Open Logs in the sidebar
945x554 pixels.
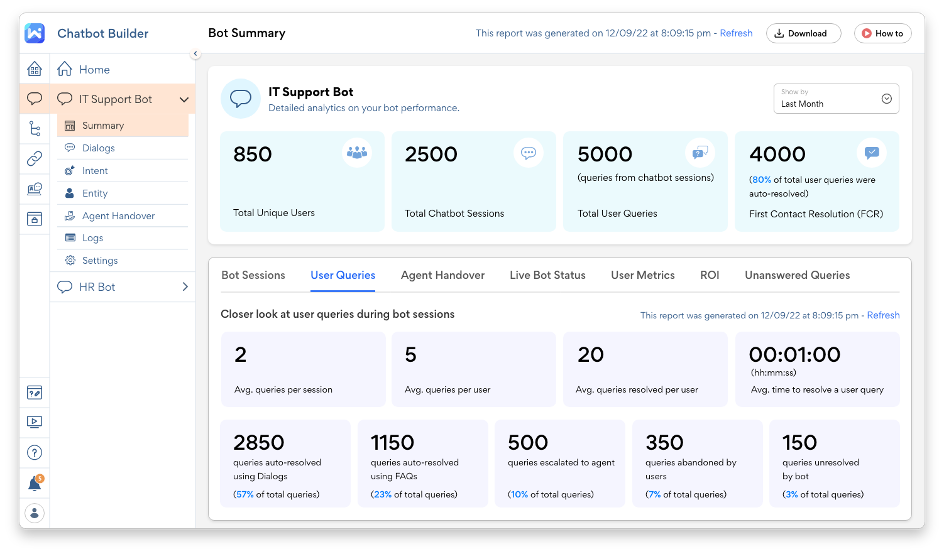click(92, 238)
